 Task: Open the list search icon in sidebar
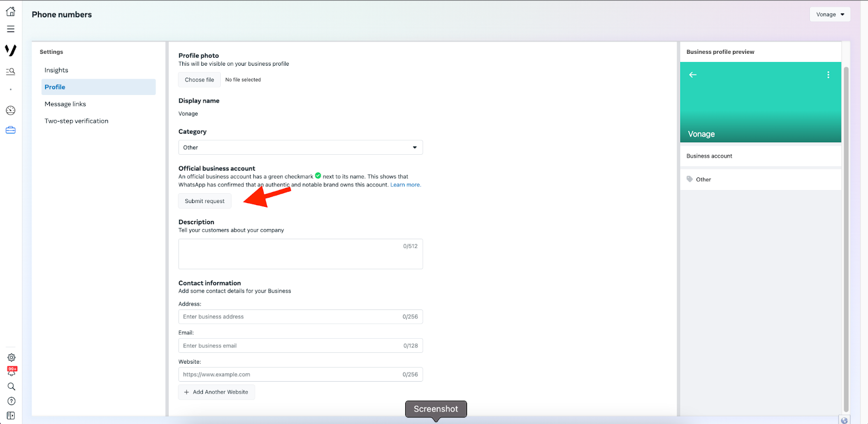[x=10, y=71]
